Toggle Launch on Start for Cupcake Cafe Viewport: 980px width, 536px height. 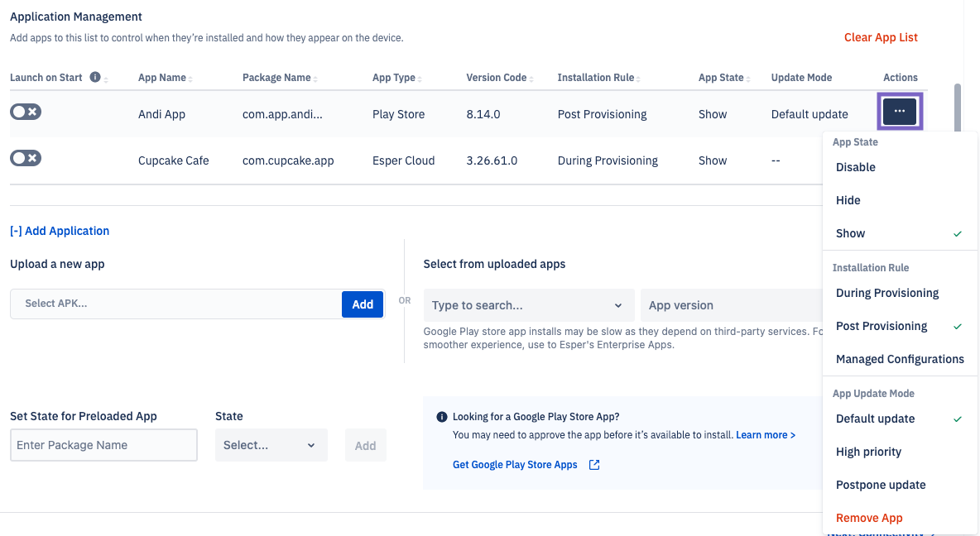pos(26,158)
